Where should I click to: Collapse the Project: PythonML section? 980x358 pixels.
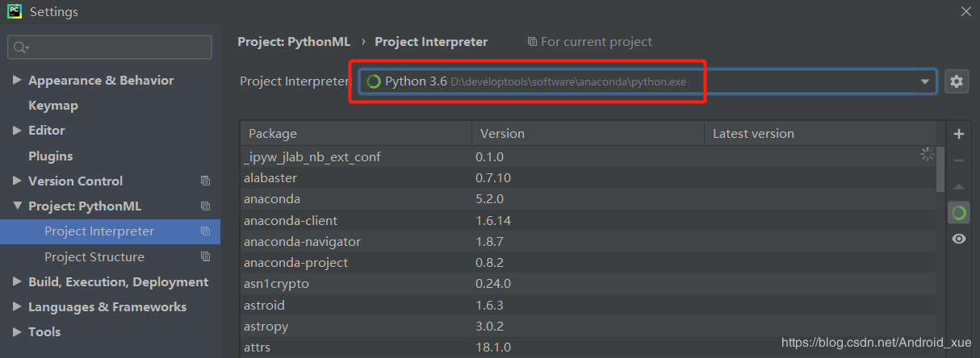tap(17, 206)
